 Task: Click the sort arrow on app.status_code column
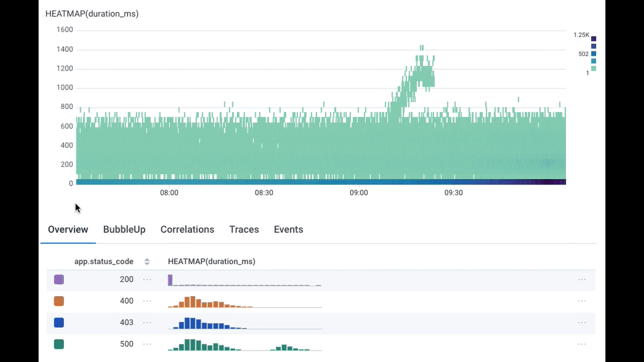[147, 261]
